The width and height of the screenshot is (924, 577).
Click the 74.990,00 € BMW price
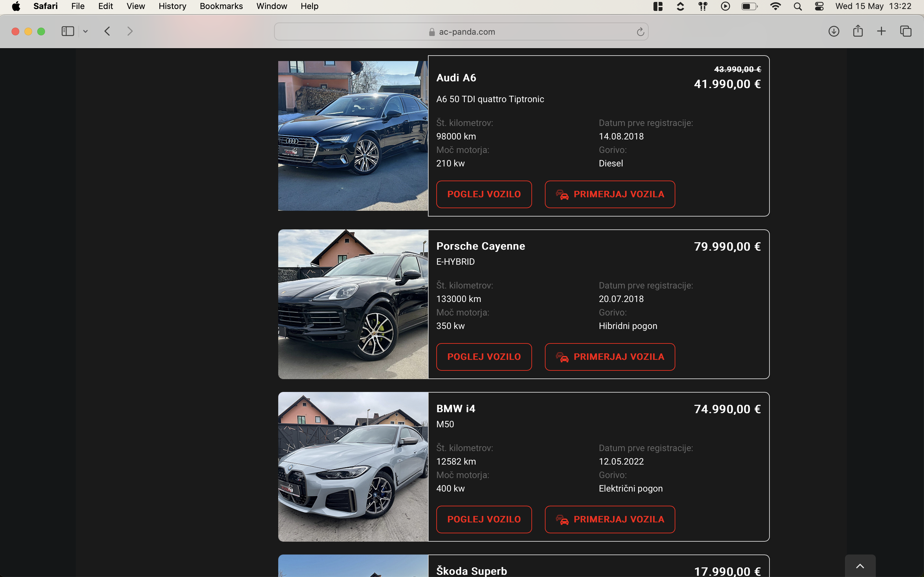(x=727, y=409)
